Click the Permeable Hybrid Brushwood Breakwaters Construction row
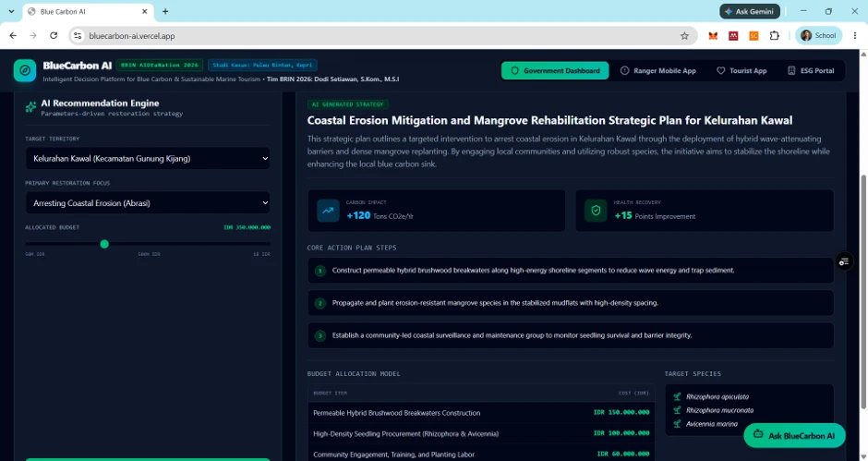The width and height of the screenshot is (868, 461). tap(481, 413)
